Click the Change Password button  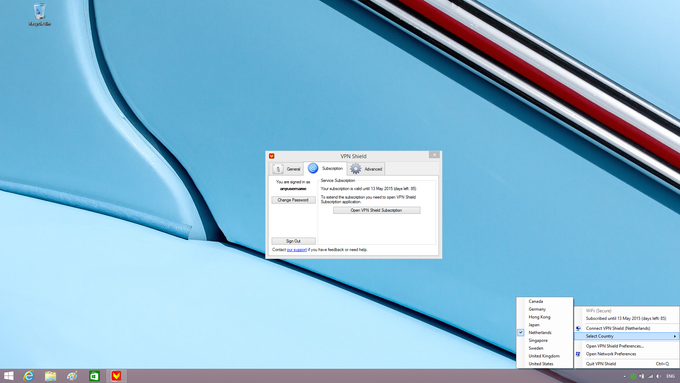coord(293,200)
